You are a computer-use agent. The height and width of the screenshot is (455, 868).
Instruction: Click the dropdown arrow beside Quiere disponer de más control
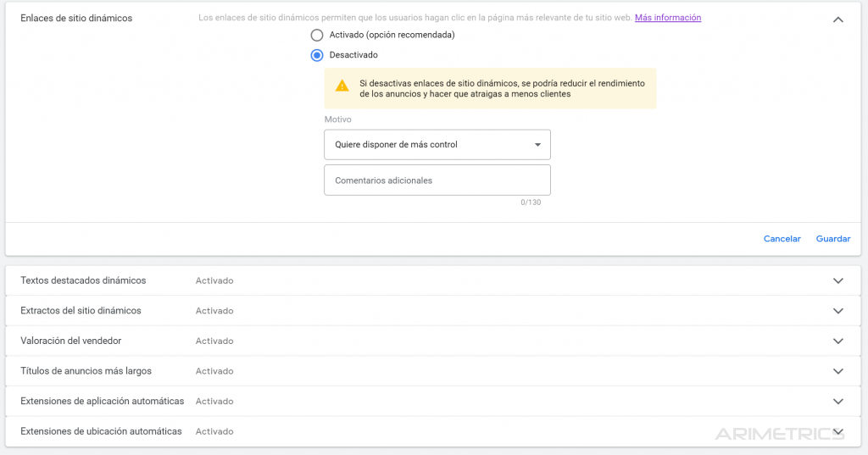537,145
